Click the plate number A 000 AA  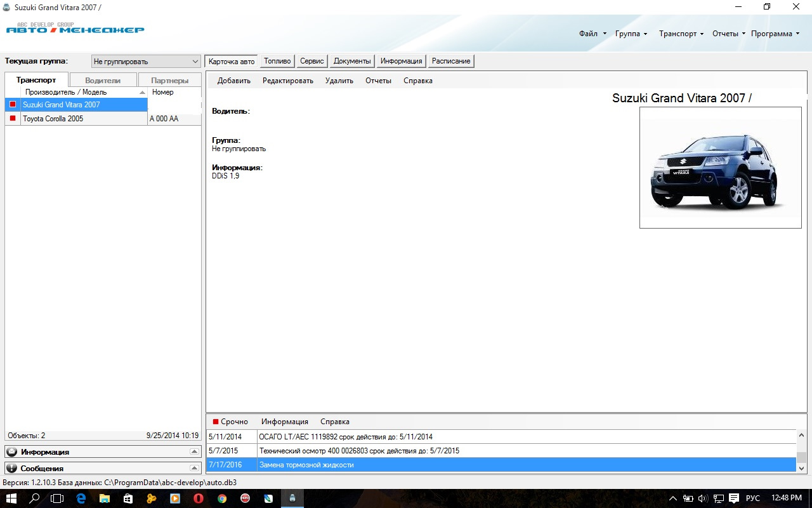(x=164, y=119)
